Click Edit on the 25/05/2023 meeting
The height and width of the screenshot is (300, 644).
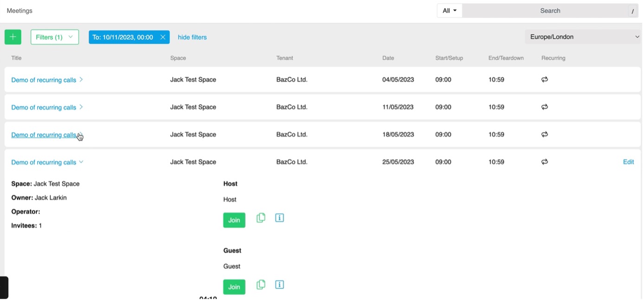[x=628, y=162]
